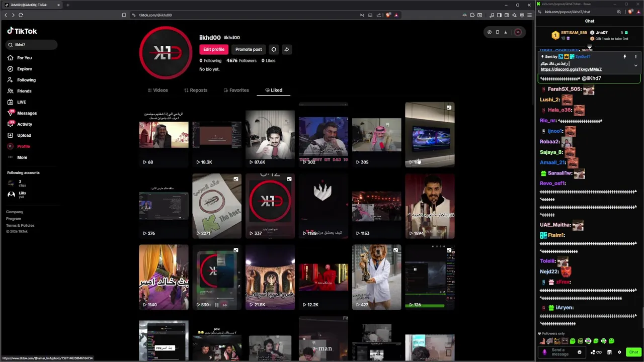The width and height of the screenshot is (644, 362).
Task: Open the emote picker smiley in Kick chat
Action: click(x=580, y=352)
